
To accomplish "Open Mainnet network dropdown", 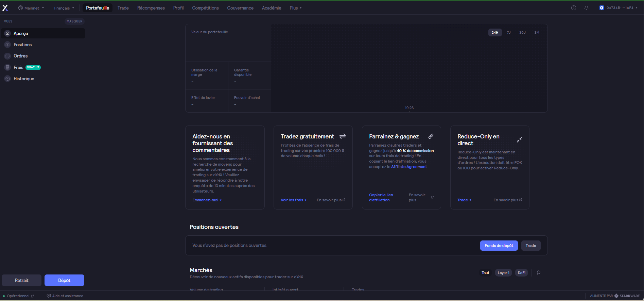I will [31, 8].
